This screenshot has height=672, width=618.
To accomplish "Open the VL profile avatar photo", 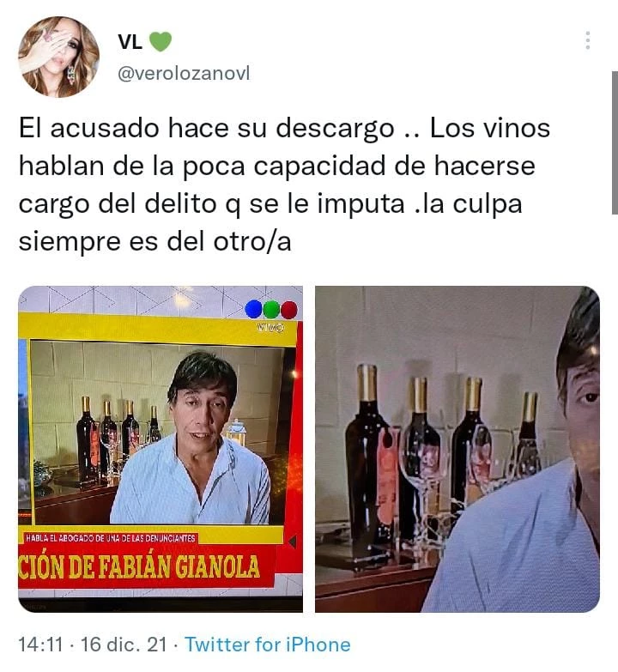I will [x=58, y=57].
